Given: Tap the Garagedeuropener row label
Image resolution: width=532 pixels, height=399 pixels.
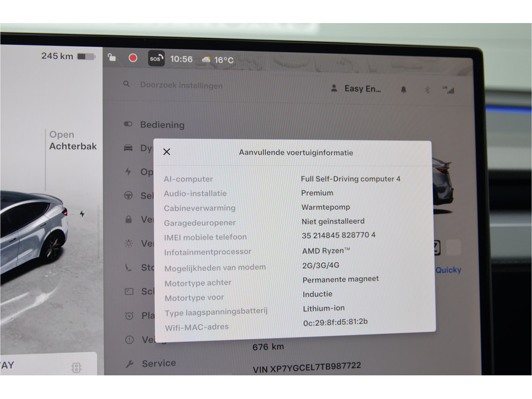Looking at the screenshot, I should tap(200, 223).
